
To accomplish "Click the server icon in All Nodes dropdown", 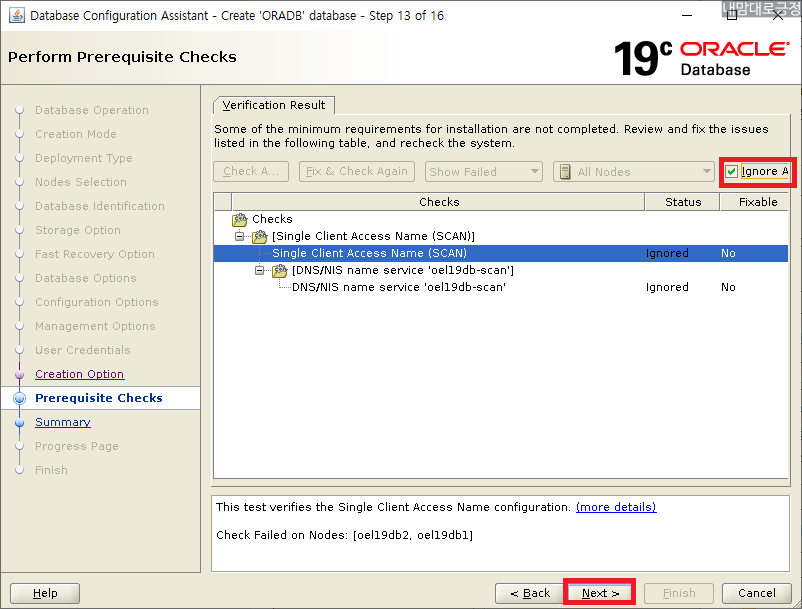I will tap(565, 172).
